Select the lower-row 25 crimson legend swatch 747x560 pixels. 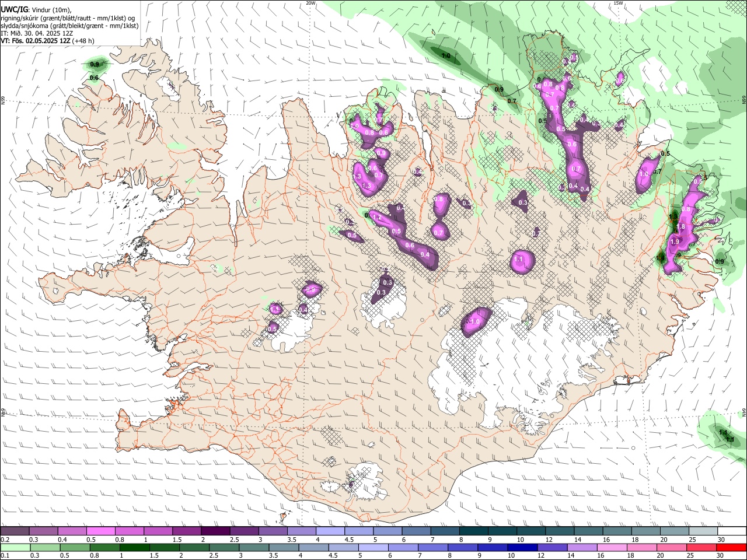click(702, 548)
